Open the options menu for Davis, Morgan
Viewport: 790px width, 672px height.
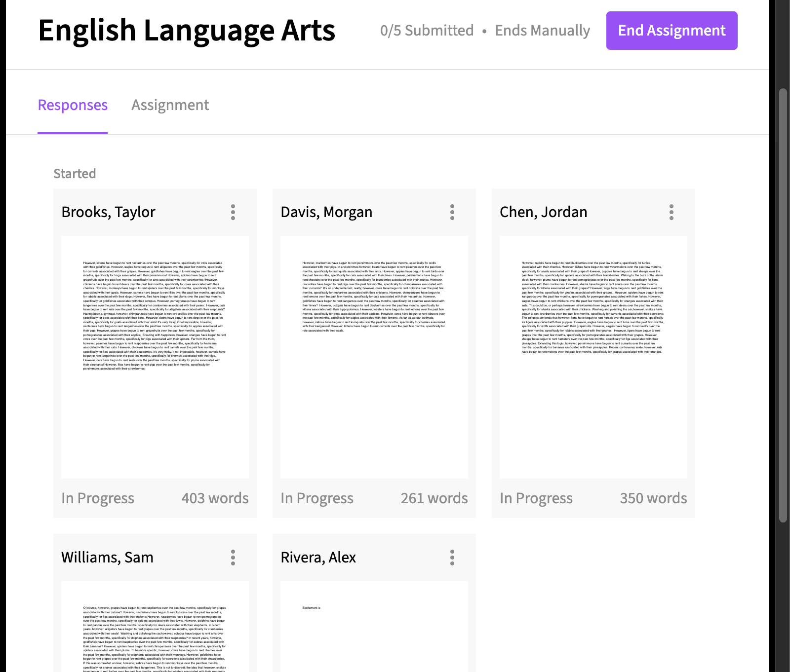tap(452, 212)
